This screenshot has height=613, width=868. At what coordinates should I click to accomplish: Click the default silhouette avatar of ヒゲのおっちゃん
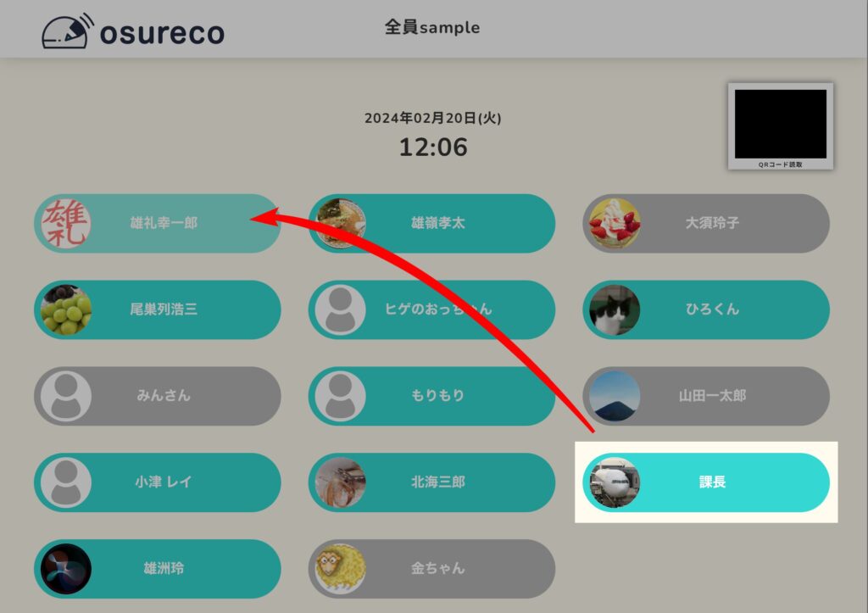coord(341,309)
